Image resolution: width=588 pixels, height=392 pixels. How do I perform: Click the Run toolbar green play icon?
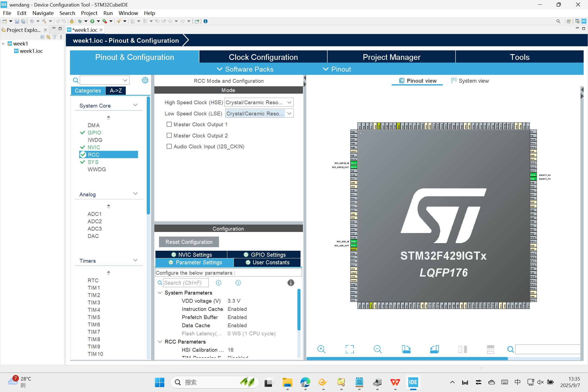pyautogui.click(x=92, y=21)
